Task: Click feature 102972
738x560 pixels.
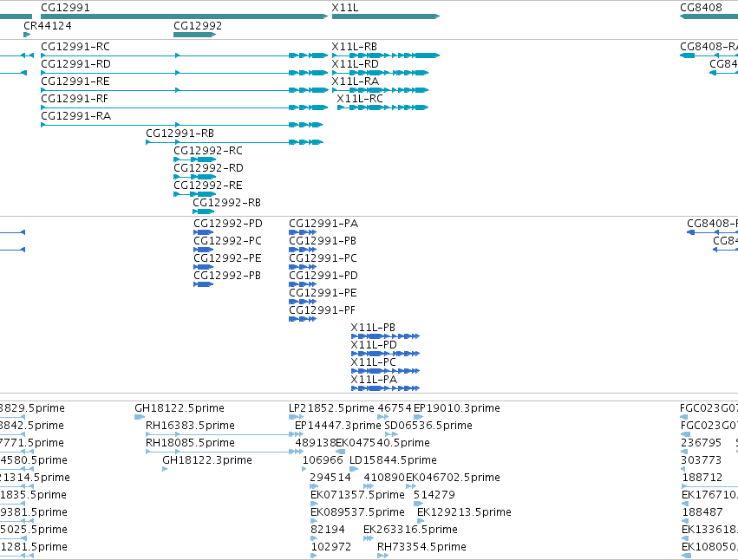Action: [331, 547]
